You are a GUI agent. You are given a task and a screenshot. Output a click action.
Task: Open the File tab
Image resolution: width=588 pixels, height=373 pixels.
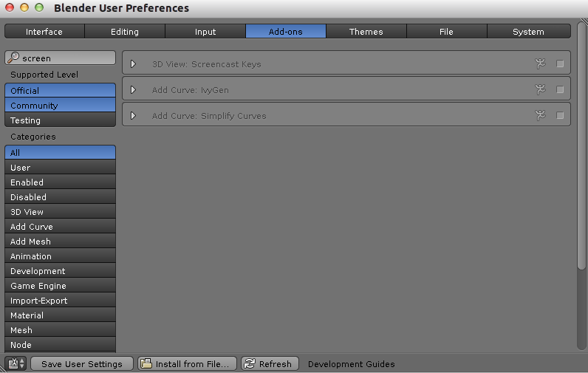(447, 32)
